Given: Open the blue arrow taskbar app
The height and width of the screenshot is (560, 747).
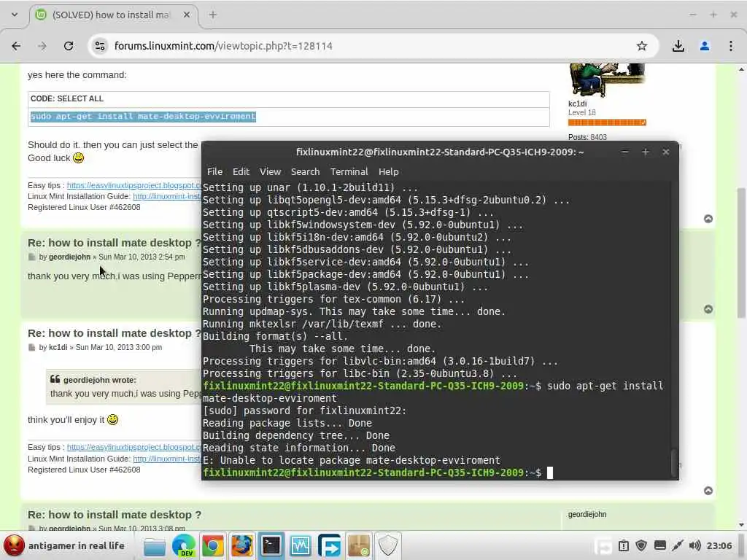Looking at the screenshot, I should pyautogui.click(x=329, y=546).
